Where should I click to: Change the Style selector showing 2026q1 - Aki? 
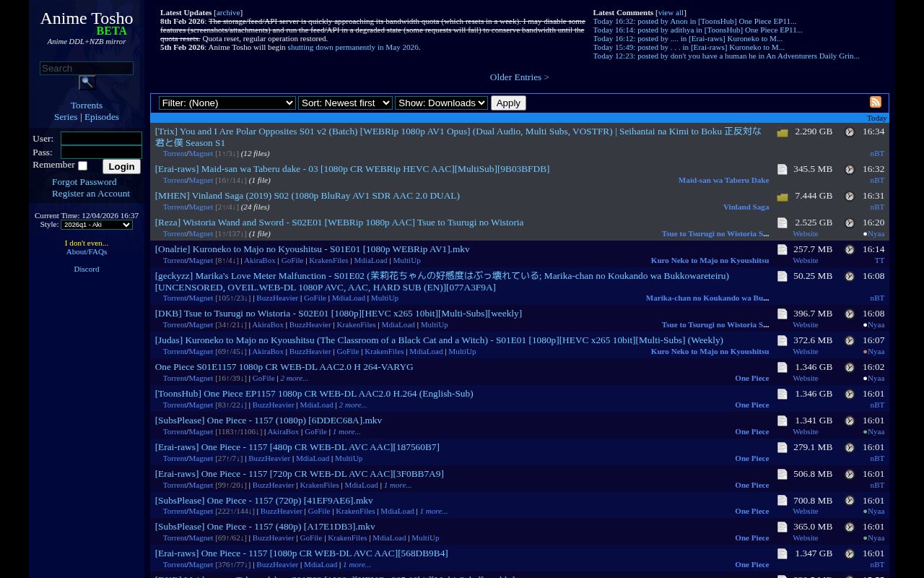point(96,224)
